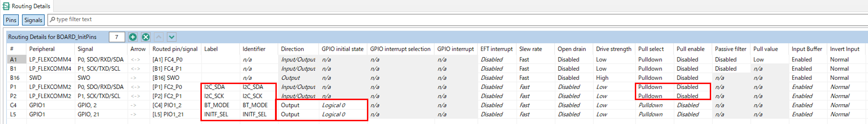Click the row count field showing 7
Screen dimensions: 868x124
point(117,37)
